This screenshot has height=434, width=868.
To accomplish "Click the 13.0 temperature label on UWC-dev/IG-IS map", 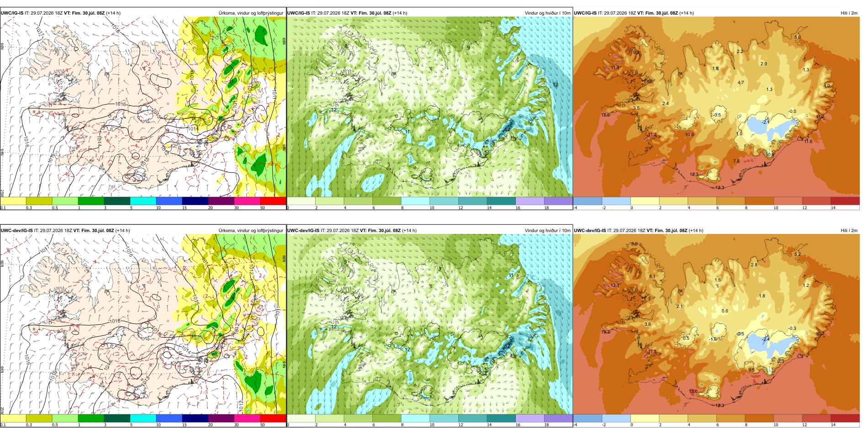I will (693, 392).
